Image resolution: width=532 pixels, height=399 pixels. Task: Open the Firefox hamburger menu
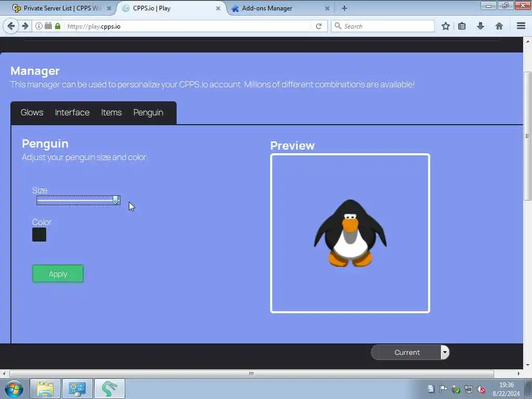pyautogui.click(x=521, y=26)
